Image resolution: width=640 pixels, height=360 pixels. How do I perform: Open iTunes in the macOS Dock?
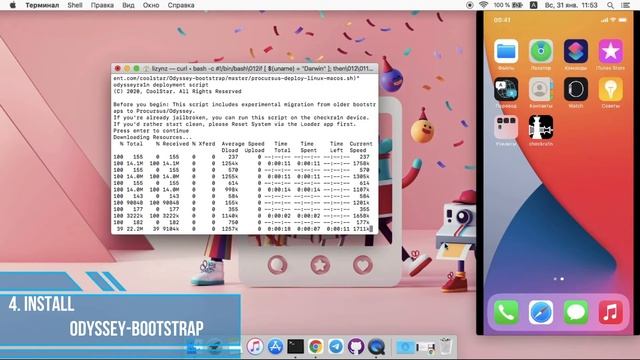255,347
